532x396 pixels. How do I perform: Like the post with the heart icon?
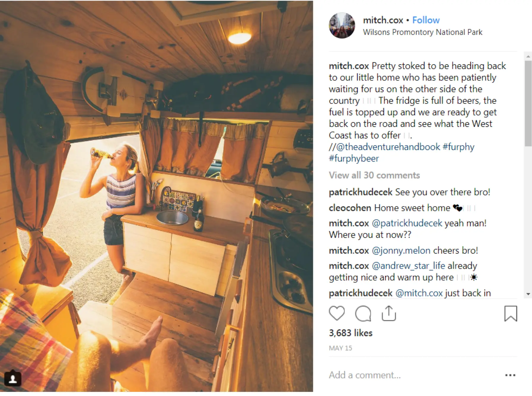coord(337,313)
